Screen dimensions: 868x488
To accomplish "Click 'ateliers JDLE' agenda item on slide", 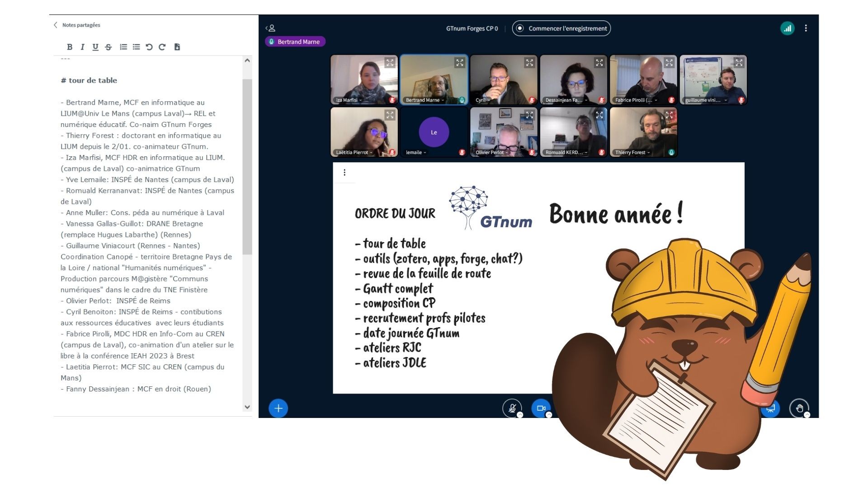I will pos(391,363).
